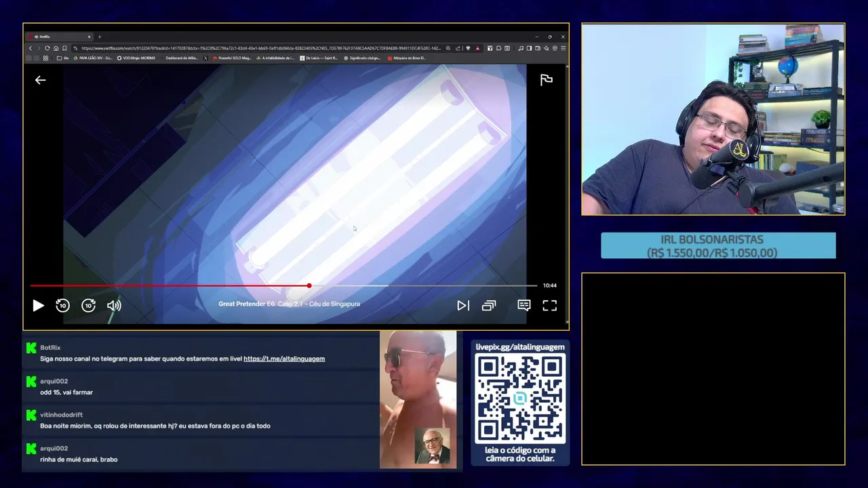This screenshot has width=868, height=488.
Task: Open zoom magnifier in address bar
Action: [448, 48]
